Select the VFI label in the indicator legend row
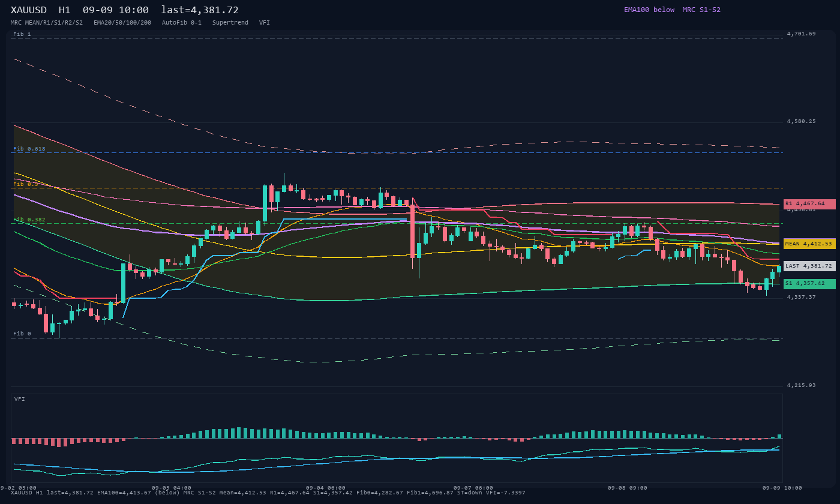This screenshot has width=840, height=504. pos(265,23)
